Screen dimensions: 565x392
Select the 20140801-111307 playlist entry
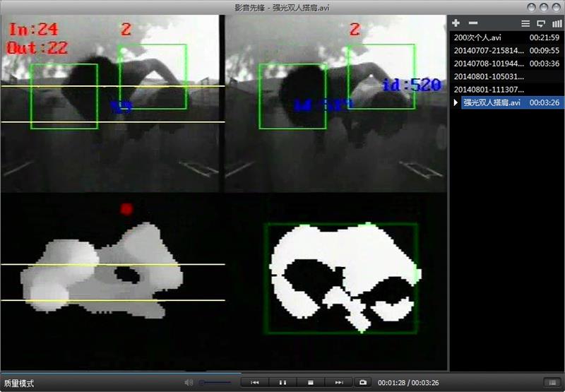487,90
